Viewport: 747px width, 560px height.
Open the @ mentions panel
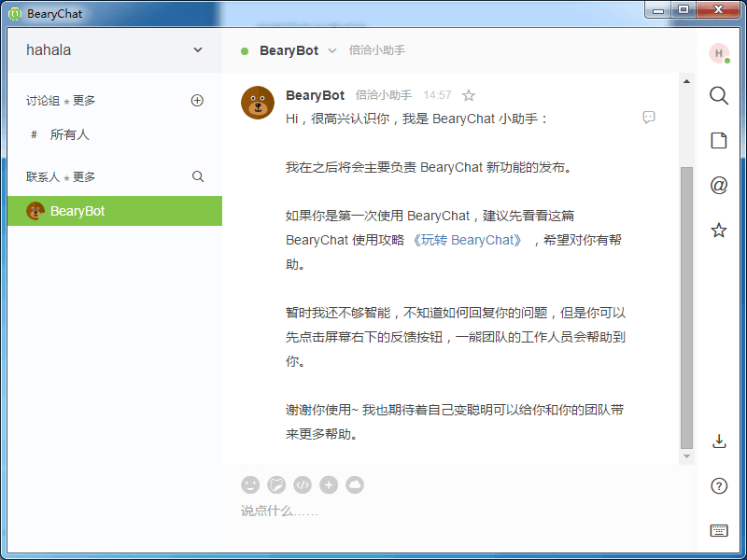pos(719,185)
